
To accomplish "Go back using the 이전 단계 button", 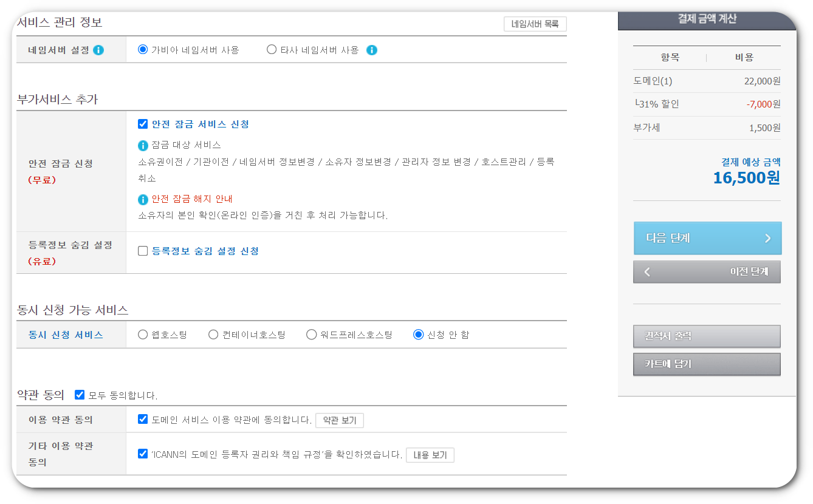I will pos(707,271).
